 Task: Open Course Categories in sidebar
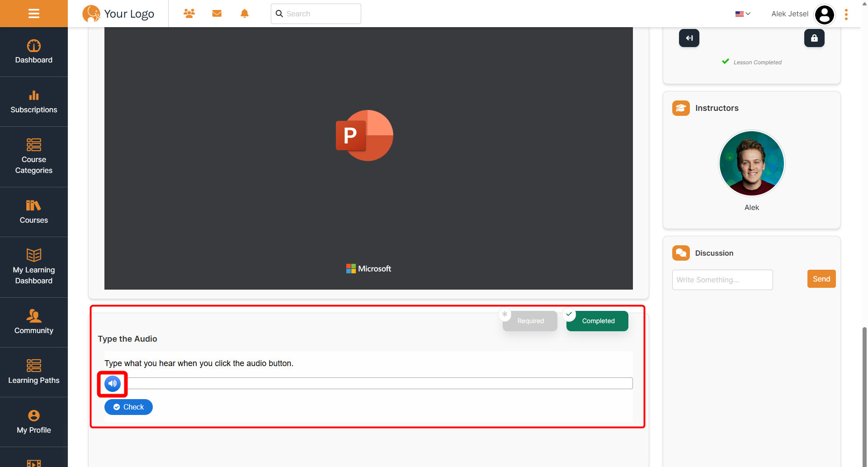coord(34,157)
